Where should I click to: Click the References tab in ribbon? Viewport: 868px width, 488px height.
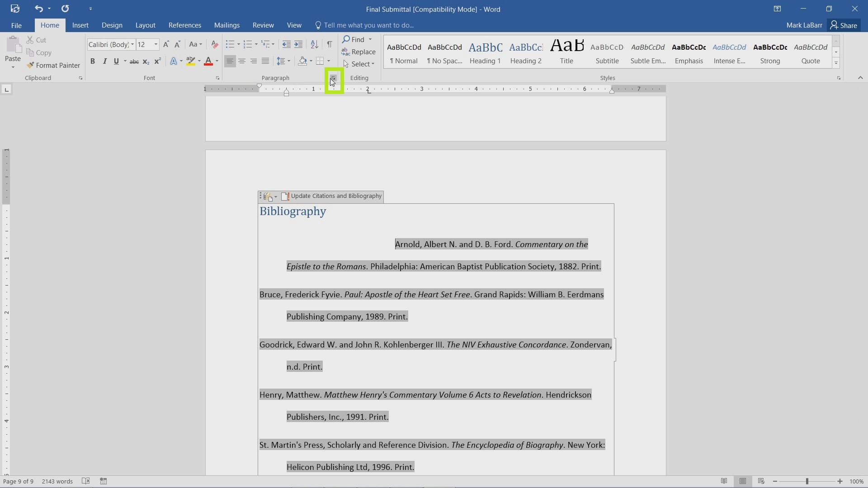coord(184,25)
